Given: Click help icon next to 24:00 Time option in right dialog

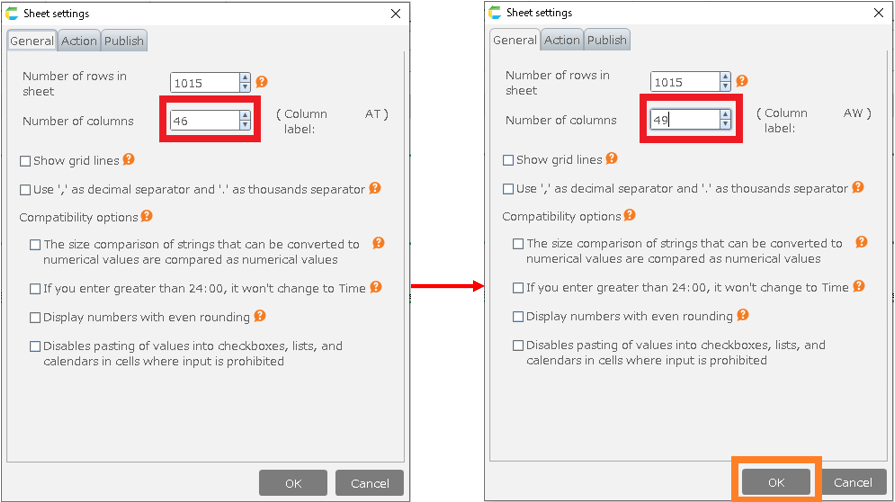Looking at the screenshot, I should point(859,287).
